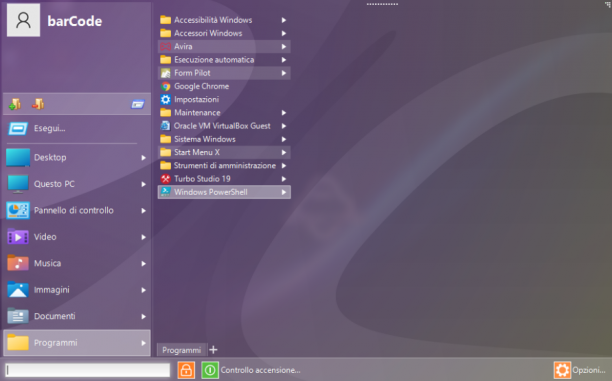The height and width of the screenshot is (381, 612).
Task: Expand the Questo PC submenu arrow
Action: tap(144, 184)
